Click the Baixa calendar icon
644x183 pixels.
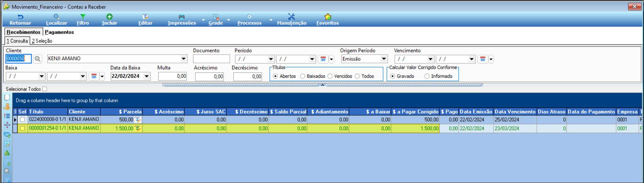(x=94, y=76)
